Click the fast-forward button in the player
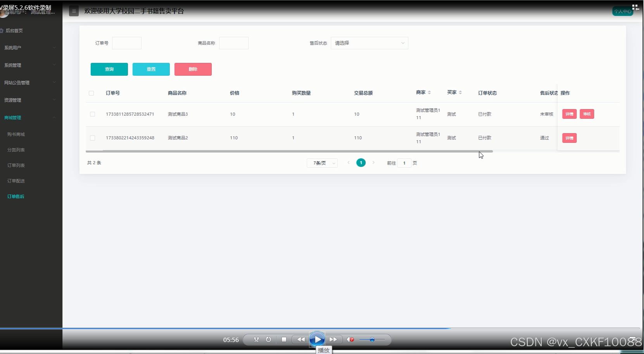This screenshot has height=354, width=644. point(333,340)
